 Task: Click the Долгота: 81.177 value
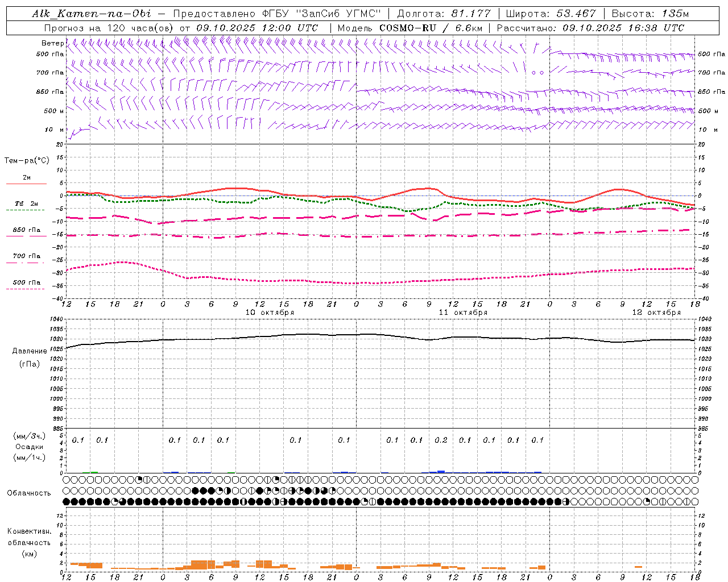[x=443, y=14]
